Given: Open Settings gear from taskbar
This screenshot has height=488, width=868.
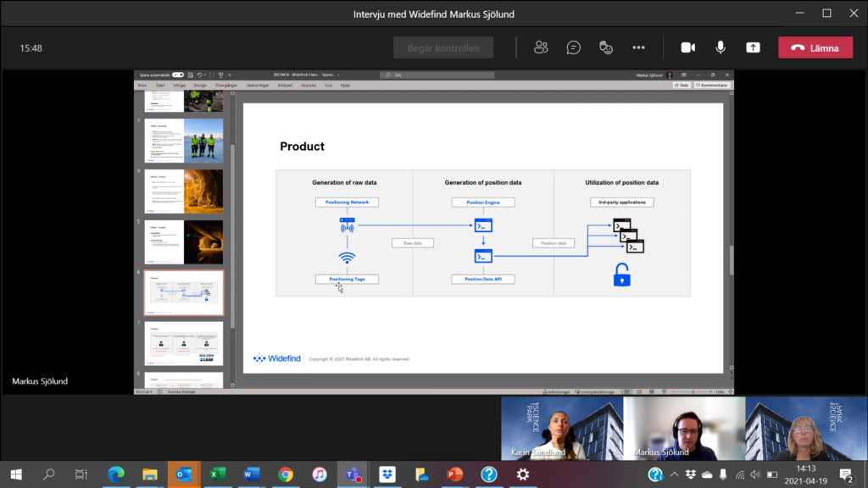Looking at the screenshot, I should pos(523,474).
